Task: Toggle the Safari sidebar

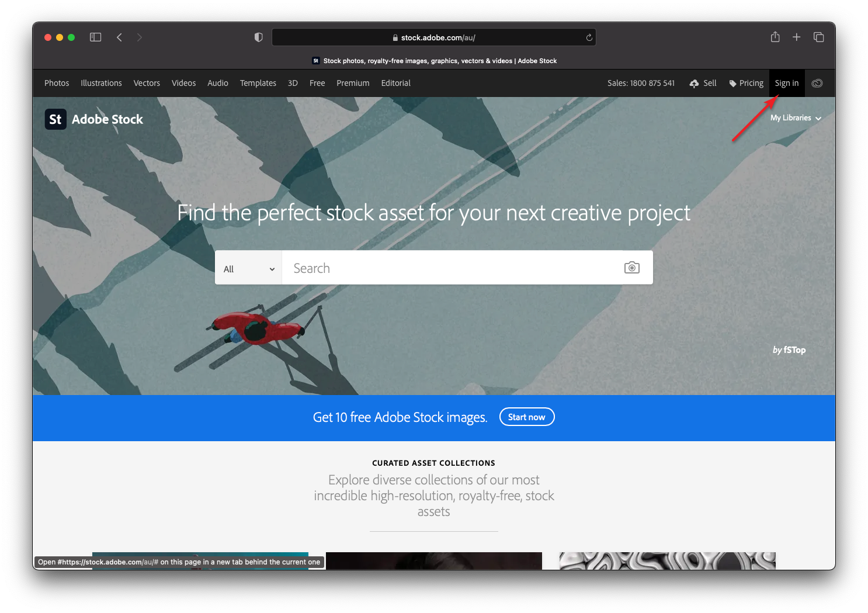Action: point(96,37)
